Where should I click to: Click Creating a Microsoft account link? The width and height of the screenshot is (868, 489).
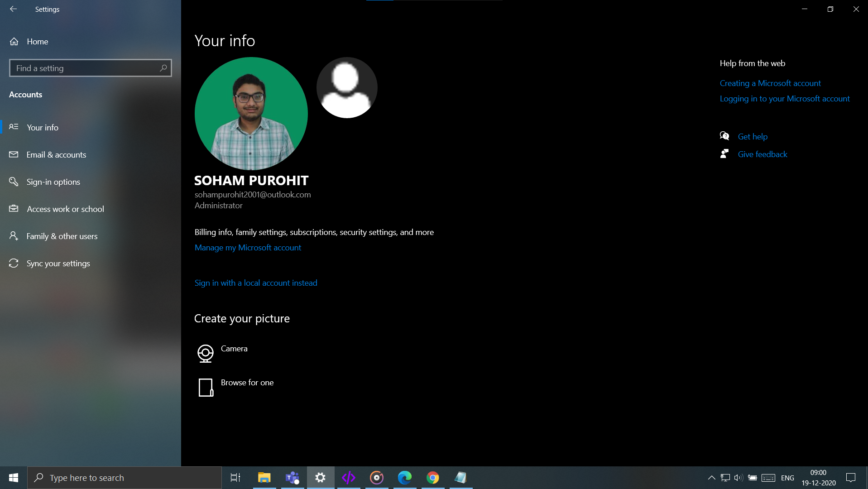coord(770,83)
